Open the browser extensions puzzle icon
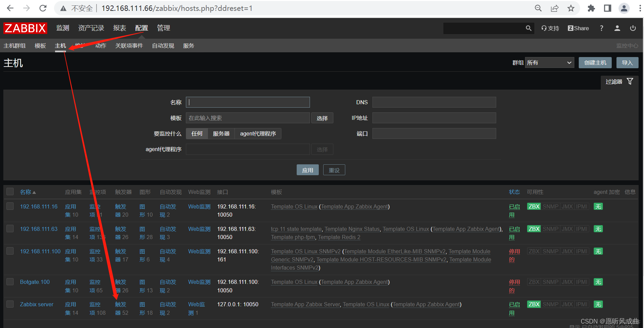Viewport: 644px width, 328px height. [591, 8]
